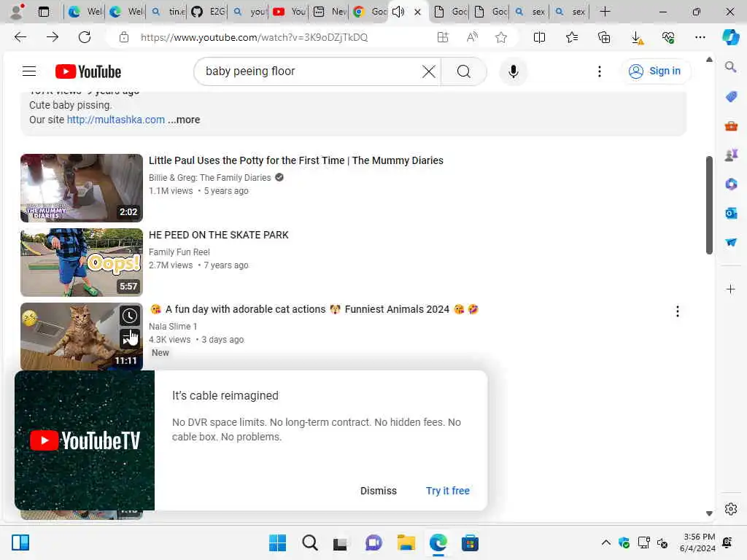Show hidden system tray icons
This screenshot has height=560, width=747.
coord(605,542)
